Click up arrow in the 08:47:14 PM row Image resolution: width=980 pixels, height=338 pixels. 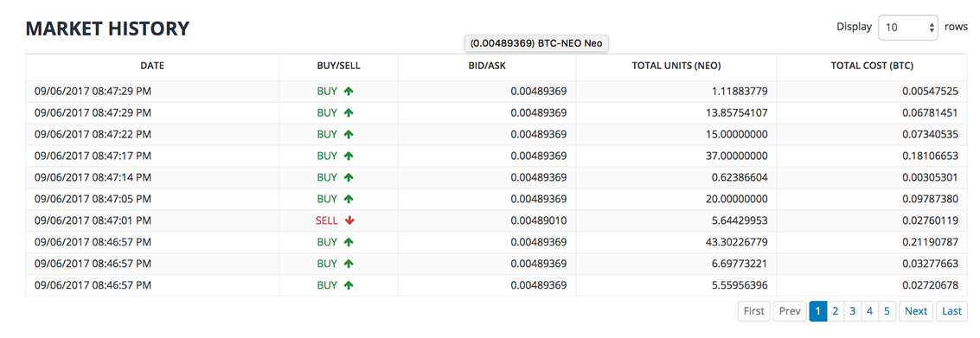pyautogui.click(x=349, y=177)
